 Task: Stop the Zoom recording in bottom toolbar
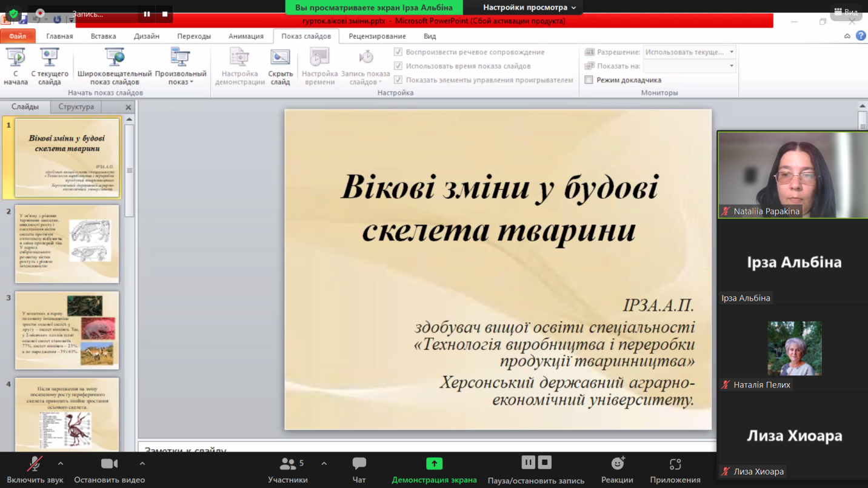pyautogui.click(x=545, y=463)
